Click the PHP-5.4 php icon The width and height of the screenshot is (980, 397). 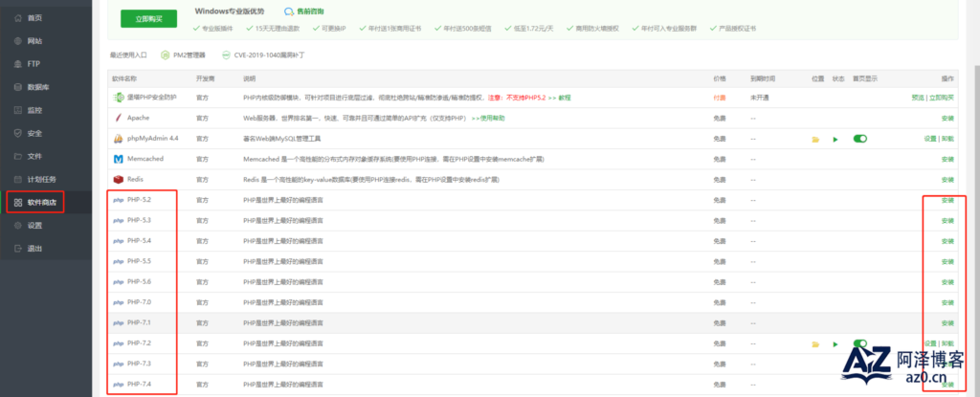click(x=118, y=241)
